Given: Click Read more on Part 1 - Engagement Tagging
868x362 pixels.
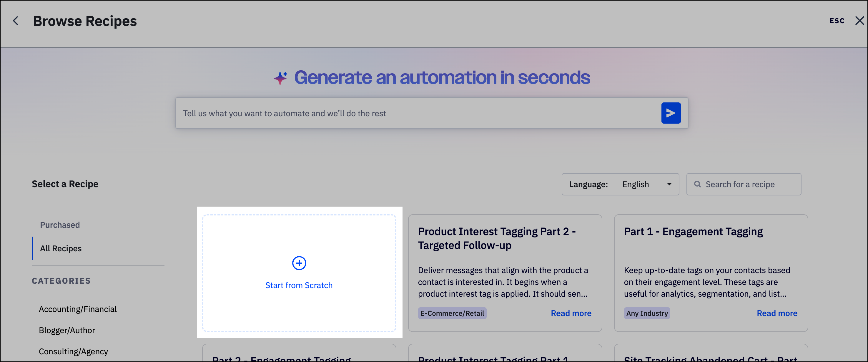Looking at the screenshot, I should (777, 313).
